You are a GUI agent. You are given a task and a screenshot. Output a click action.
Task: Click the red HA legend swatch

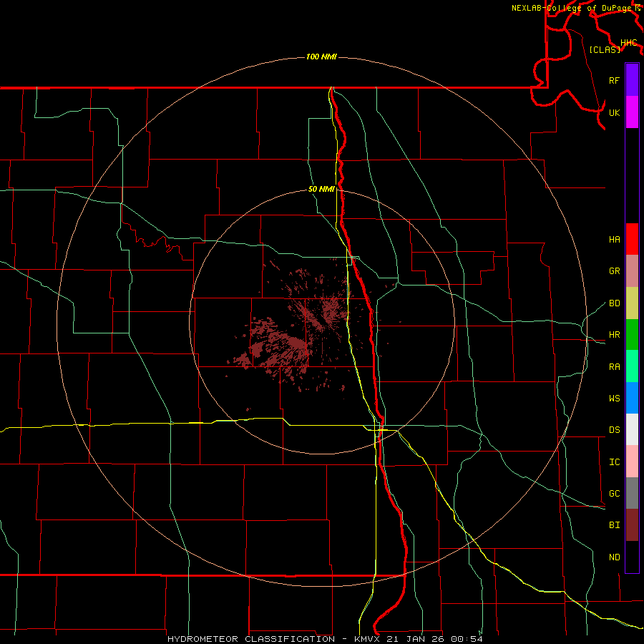coord(632,239)
